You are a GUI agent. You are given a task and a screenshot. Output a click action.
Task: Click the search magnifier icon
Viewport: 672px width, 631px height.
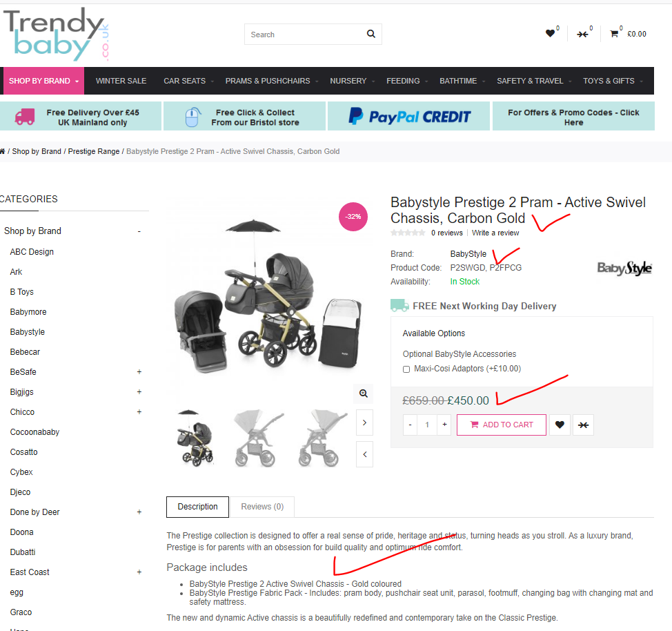(370, 34)
